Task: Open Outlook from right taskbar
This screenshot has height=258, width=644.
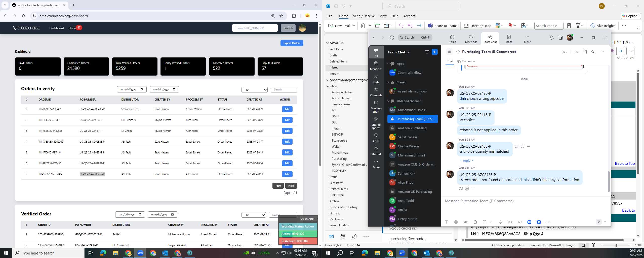Action: pyautogui.click(x=427, y=253)
